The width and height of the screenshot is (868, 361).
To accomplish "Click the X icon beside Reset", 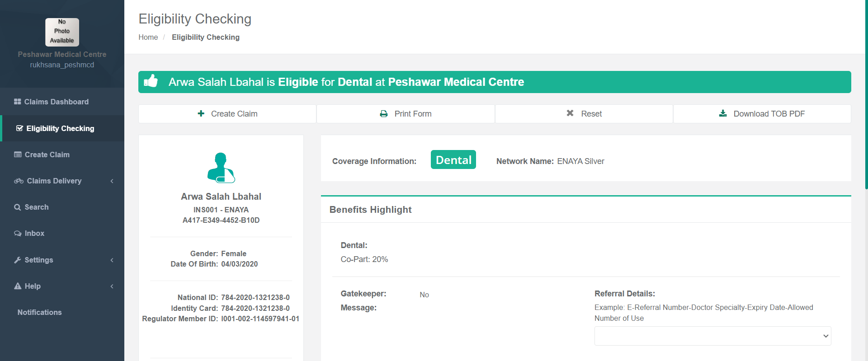I will pos(570,113).
